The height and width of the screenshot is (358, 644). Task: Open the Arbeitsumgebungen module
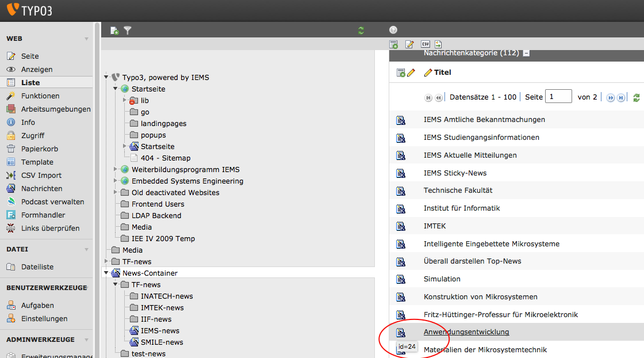click(x=56, y=109)
